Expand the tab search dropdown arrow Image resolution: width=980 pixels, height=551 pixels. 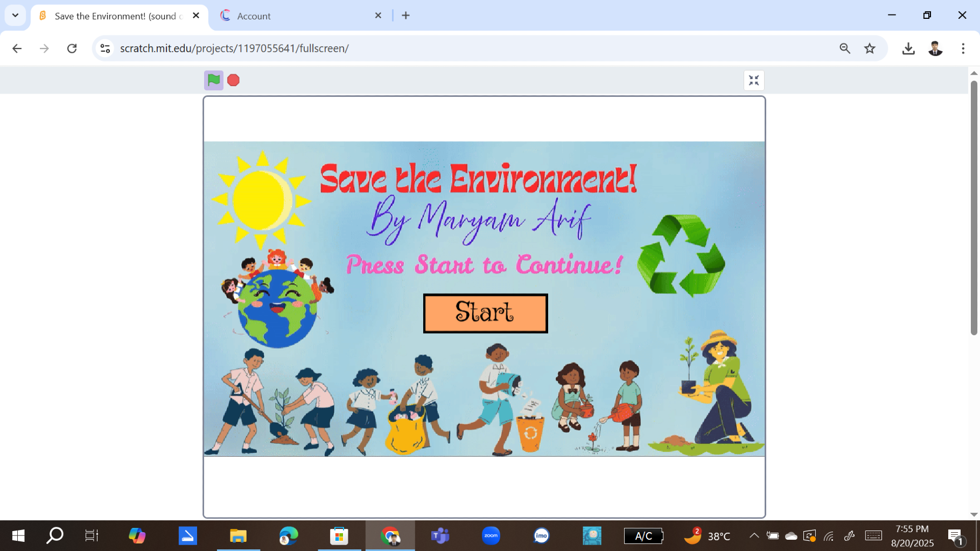click(x=15, y=16)
